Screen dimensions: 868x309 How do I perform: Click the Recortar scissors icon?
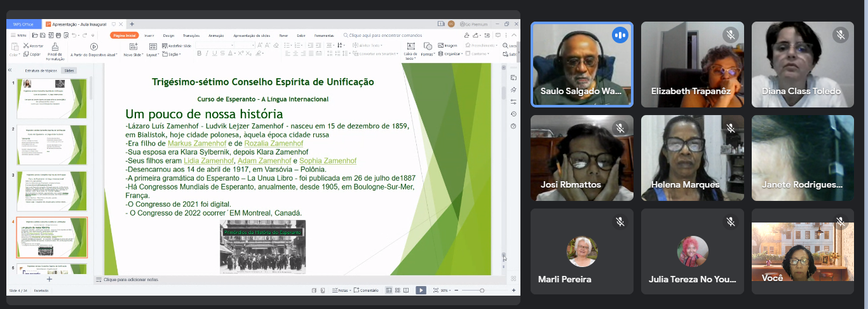click(26, 46)
